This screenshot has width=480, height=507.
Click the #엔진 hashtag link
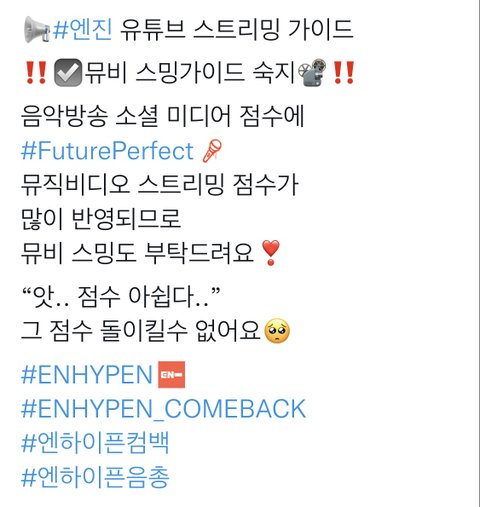click(83, 30)
